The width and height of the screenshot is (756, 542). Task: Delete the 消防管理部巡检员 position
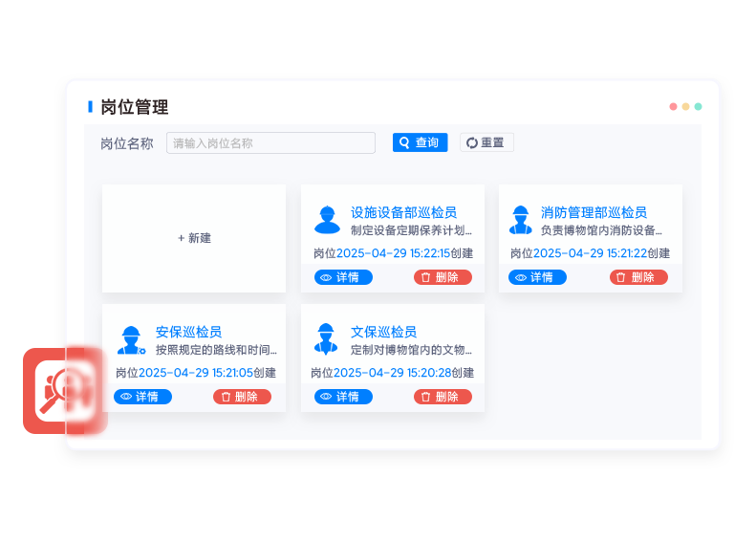(638, 277)
